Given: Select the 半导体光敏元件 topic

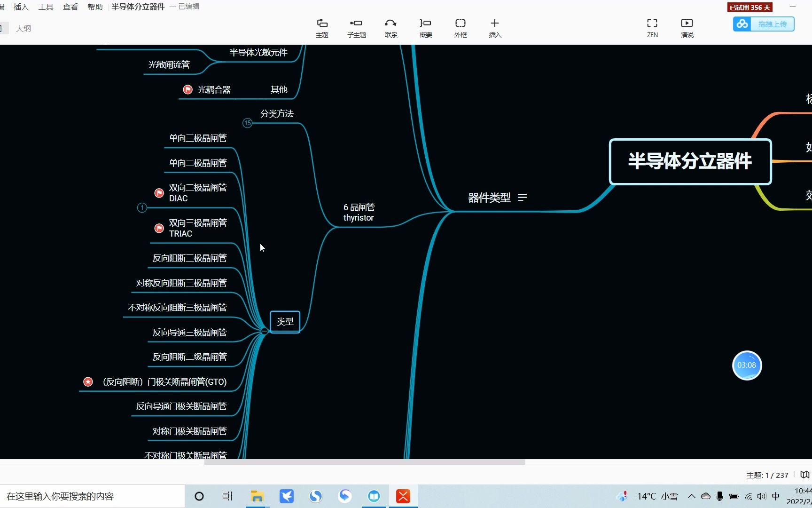Looking at the screenshot, I should tap(258, 52).
